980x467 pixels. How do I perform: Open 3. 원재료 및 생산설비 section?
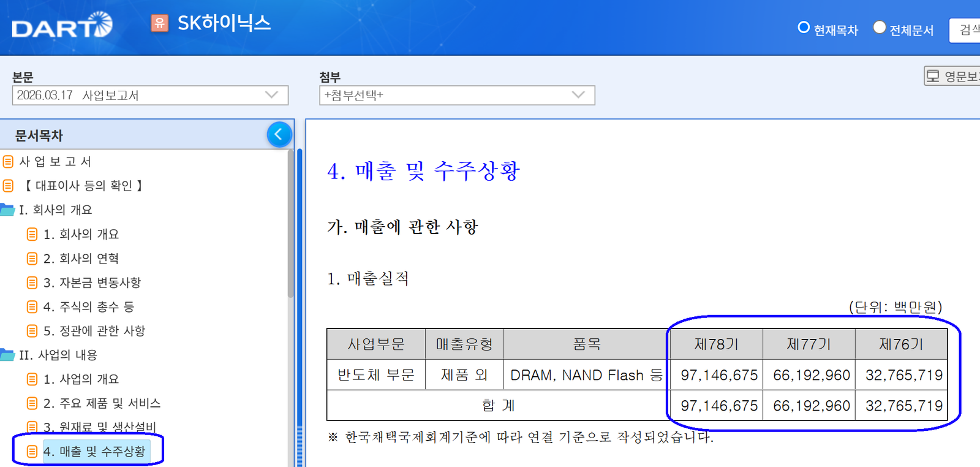click(x=100, y=427)
